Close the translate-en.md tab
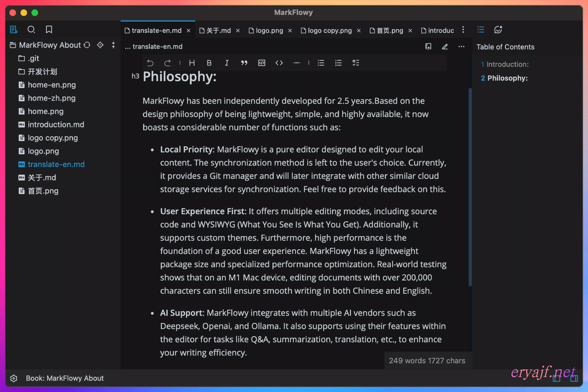 click(189, 31)
